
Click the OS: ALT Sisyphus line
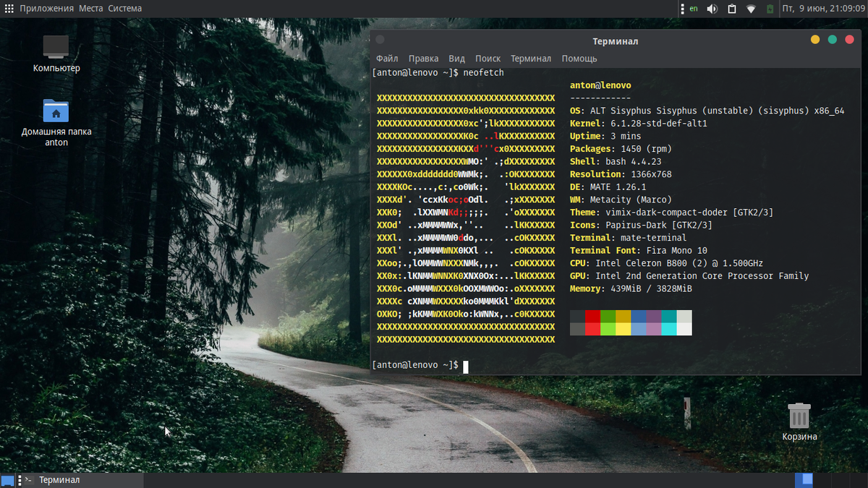(x=707, y=111)
